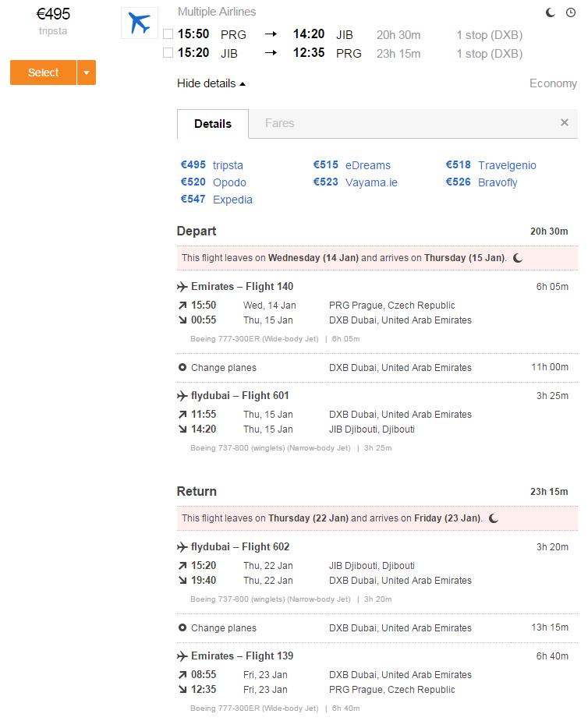This screenshot has height=728, width=588.
Task: Click the plane icon beside Emirates Flight 140
Action: click(x=182, y=287)
